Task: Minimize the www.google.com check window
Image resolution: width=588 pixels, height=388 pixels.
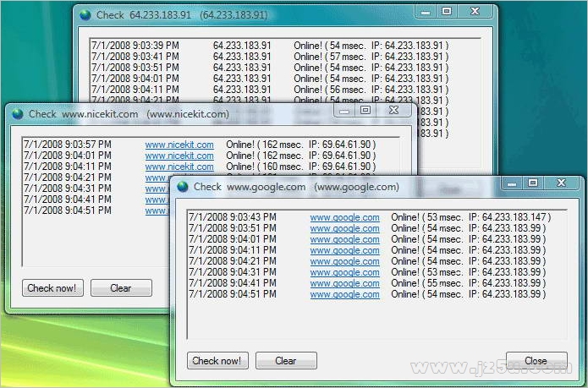Action: click(x=512, y=183)
